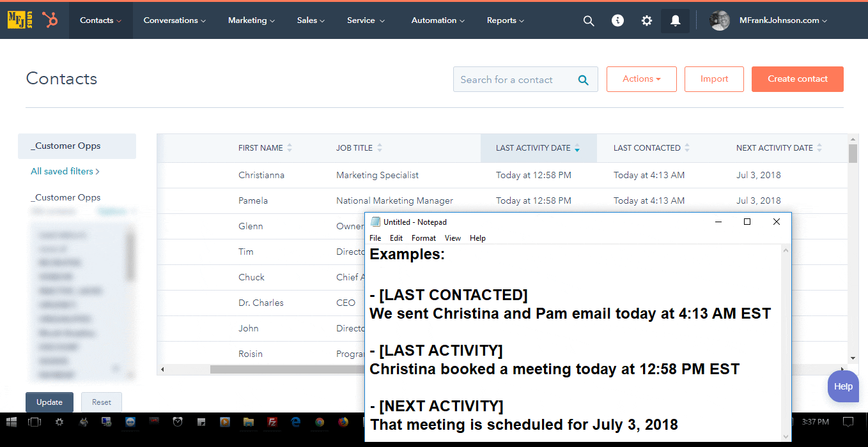Click the magnifier inside the contact search box
Image resolution: width=868 pixels, height=447 pixels.
click(x=583, y=79)
